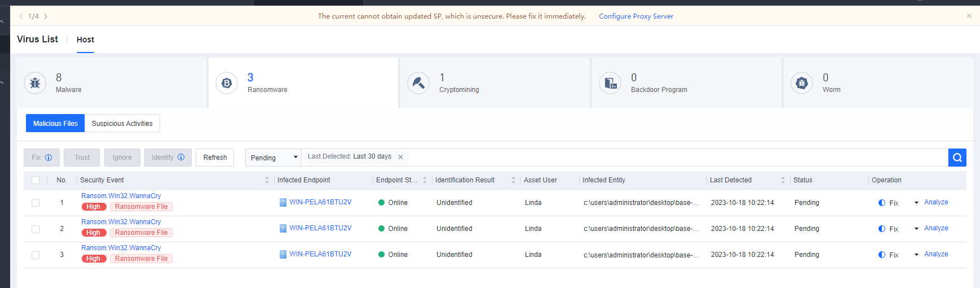Screen dimensions: 980x288
Task: Sort by Last Detected column
Action: click(783, 180)
